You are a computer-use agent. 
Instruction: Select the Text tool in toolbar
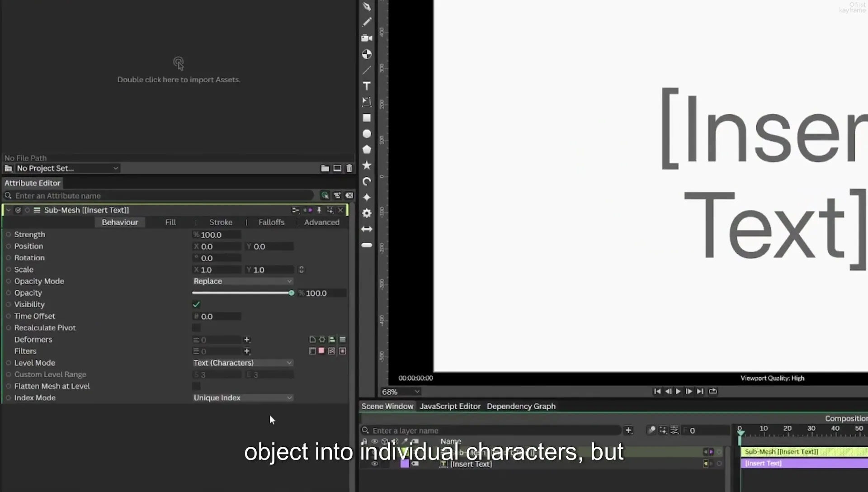[x=367, y=86]
